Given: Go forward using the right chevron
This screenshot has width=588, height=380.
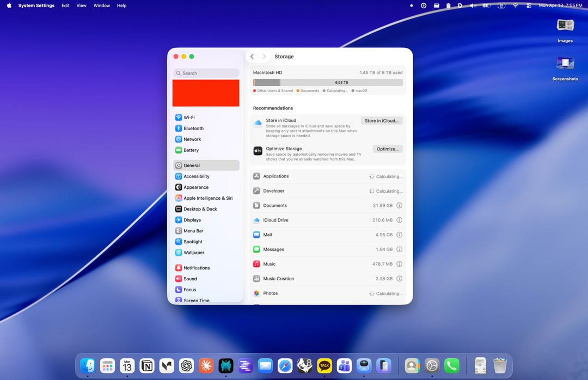Looking at the screenshot, I should point(264,57).
